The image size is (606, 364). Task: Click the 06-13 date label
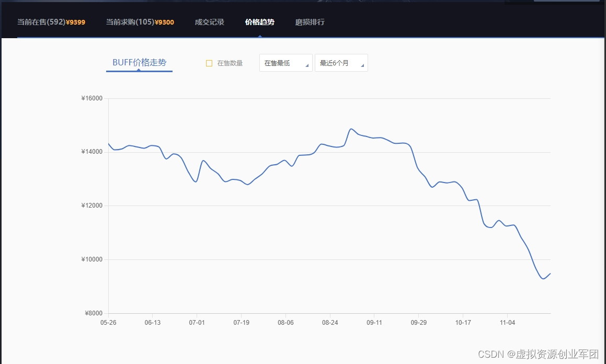[153, 323]
